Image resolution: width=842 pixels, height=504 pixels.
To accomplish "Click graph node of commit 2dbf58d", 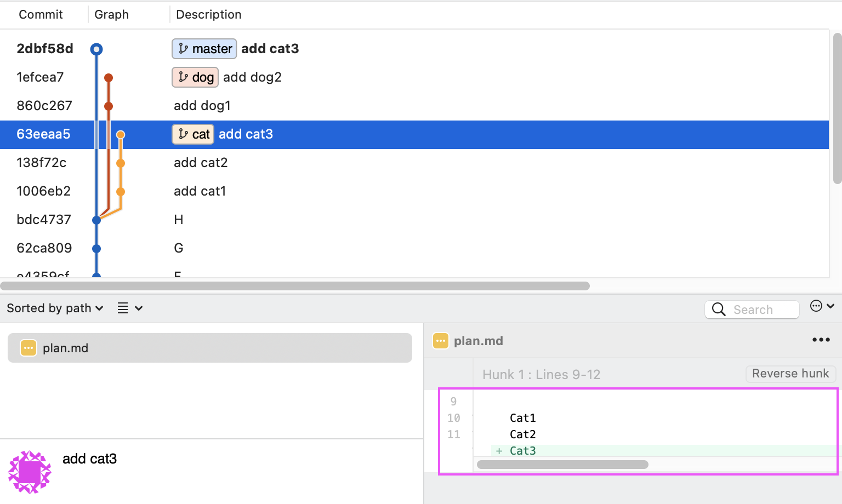I will pyautogui.click(x=96, y=49).
